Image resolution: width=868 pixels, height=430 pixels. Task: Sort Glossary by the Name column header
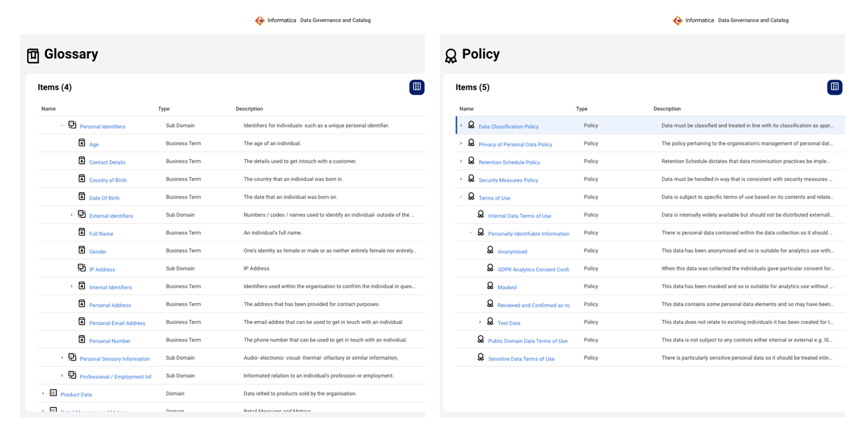[x=48, y=109]
